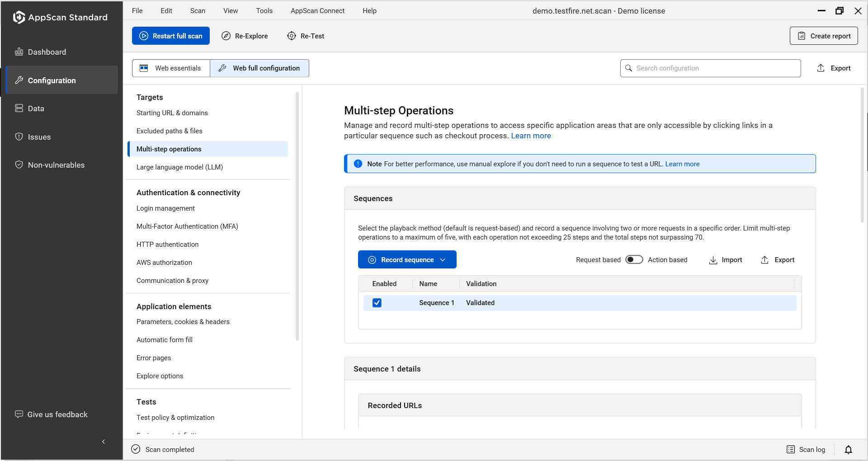Collapse the left sidebar with chevron
The image size is (868, 461).
tap(104, 442)
